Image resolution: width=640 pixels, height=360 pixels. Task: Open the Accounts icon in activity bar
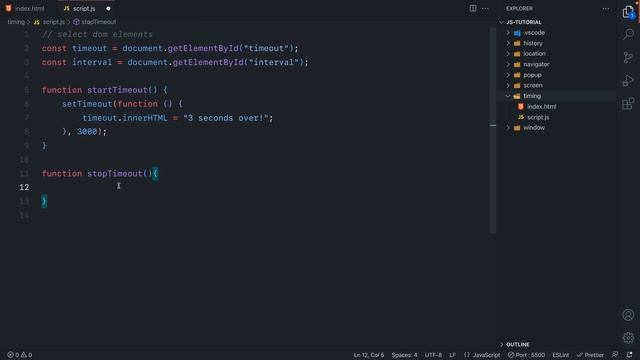coord(628,315)
